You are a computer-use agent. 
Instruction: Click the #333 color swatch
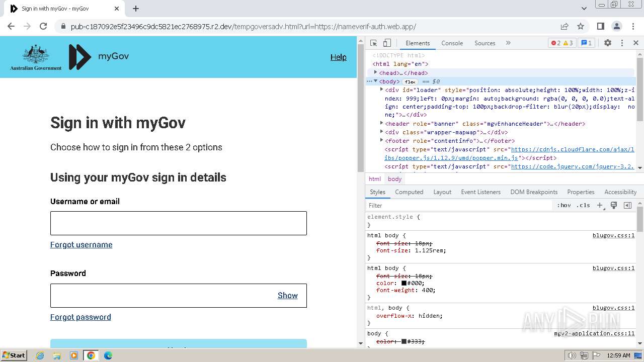click(x=404, y=341)
